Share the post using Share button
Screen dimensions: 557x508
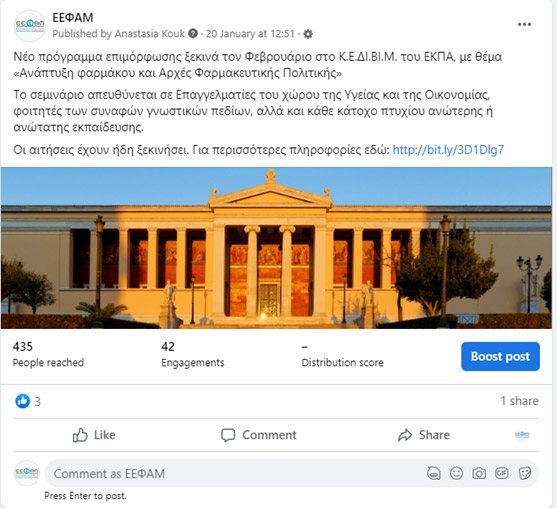pos(424,435)
